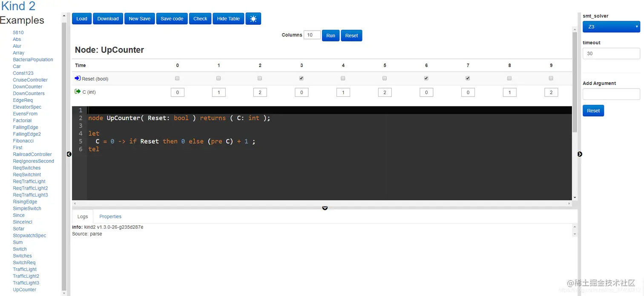Screen dimensions: 644x296
Task: Click the Load button
Action: coord(82,19)
